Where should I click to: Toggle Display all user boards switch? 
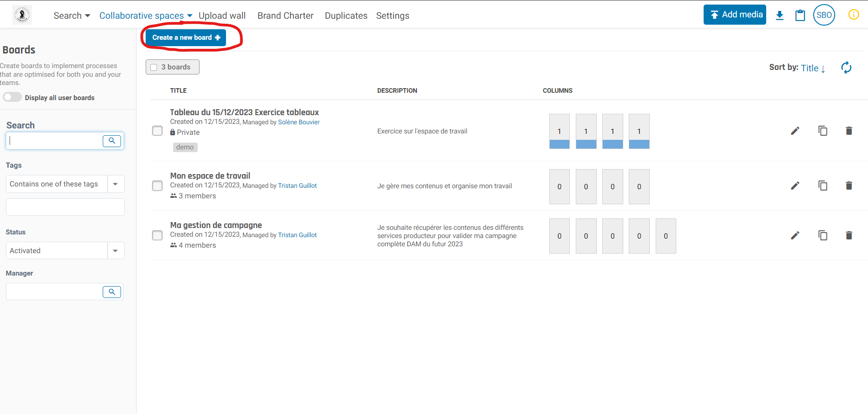pos(12,97)
